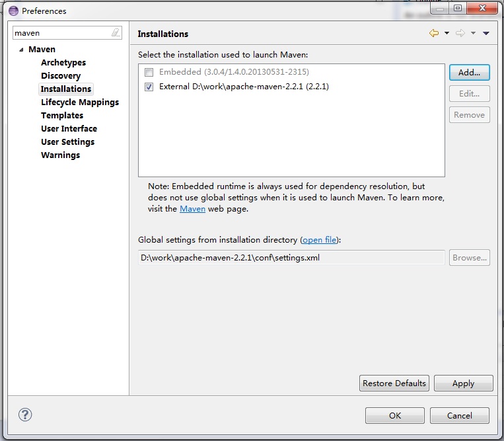Uncheck External apache-maven-2.2.1 installation checkbox

(149, 87)
